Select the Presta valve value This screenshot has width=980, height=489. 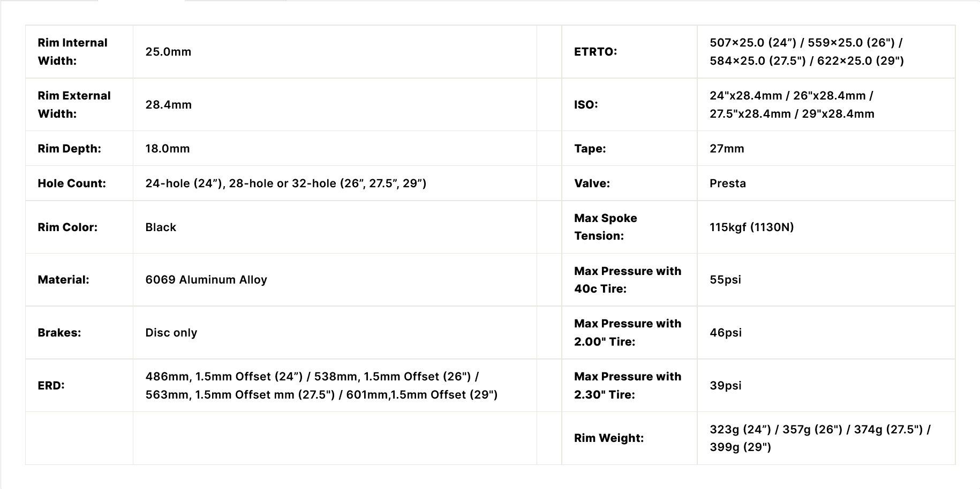click(x=728, y=184)
